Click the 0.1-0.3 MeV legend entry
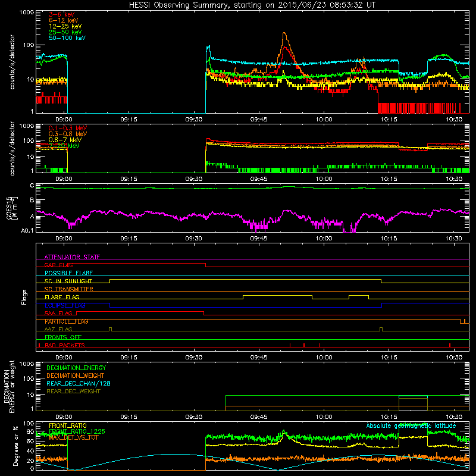The width and height of the screenshot is (476, 476). 68,128
